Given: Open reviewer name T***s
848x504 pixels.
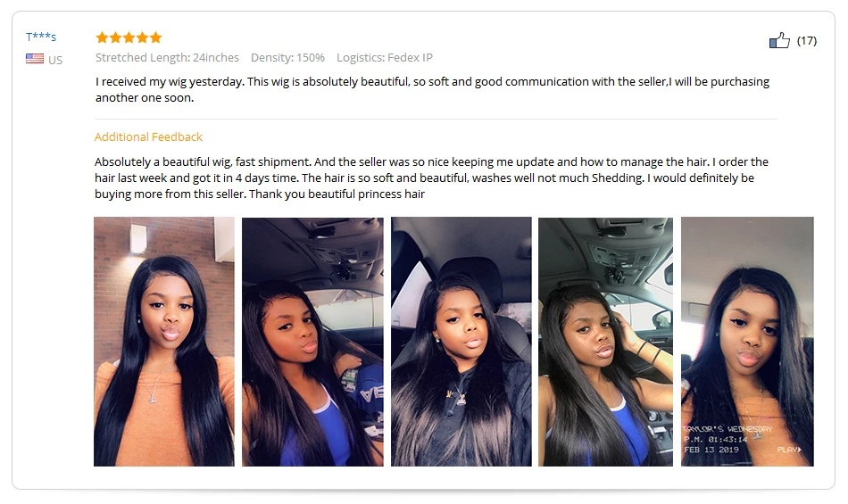Looking at the screenshot, I should [x=41, y=37].
